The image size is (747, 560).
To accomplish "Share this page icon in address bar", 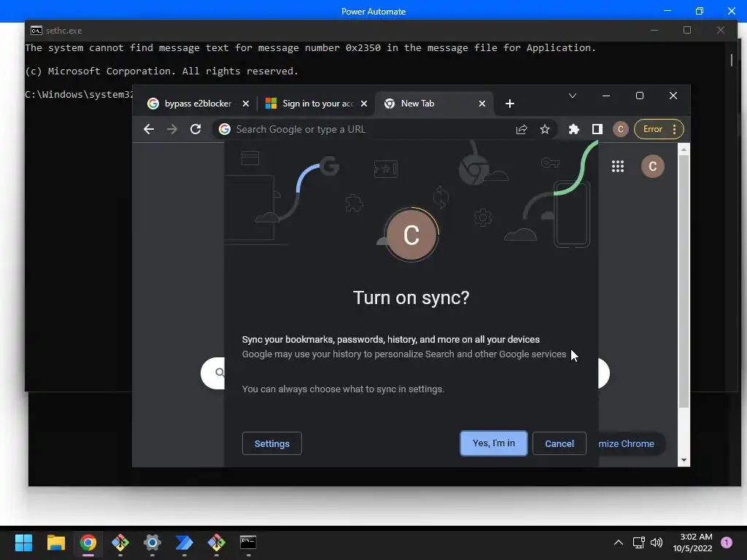I will coord(522,129).
